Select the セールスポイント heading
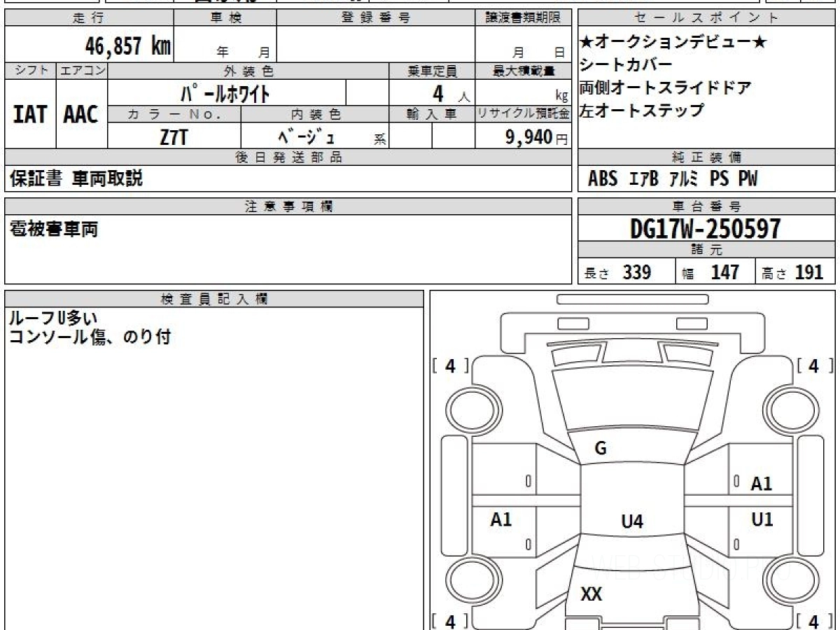 click(707, 18)
